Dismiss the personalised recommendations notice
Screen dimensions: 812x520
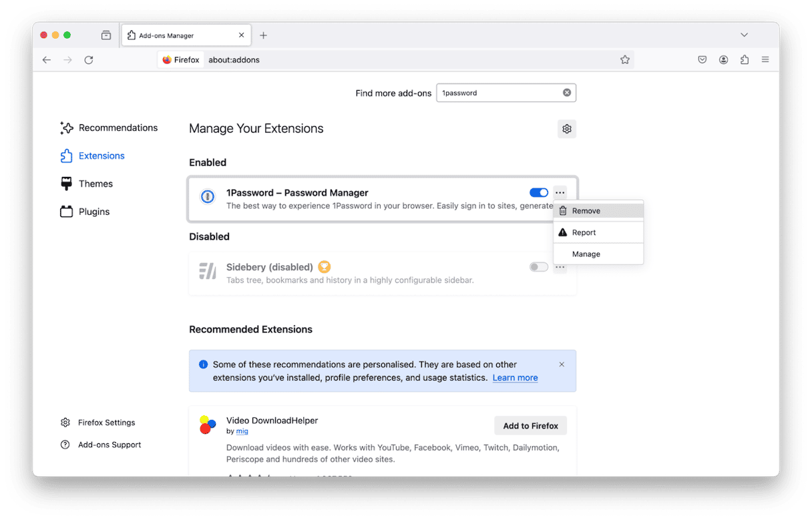[x=562, y=364]
